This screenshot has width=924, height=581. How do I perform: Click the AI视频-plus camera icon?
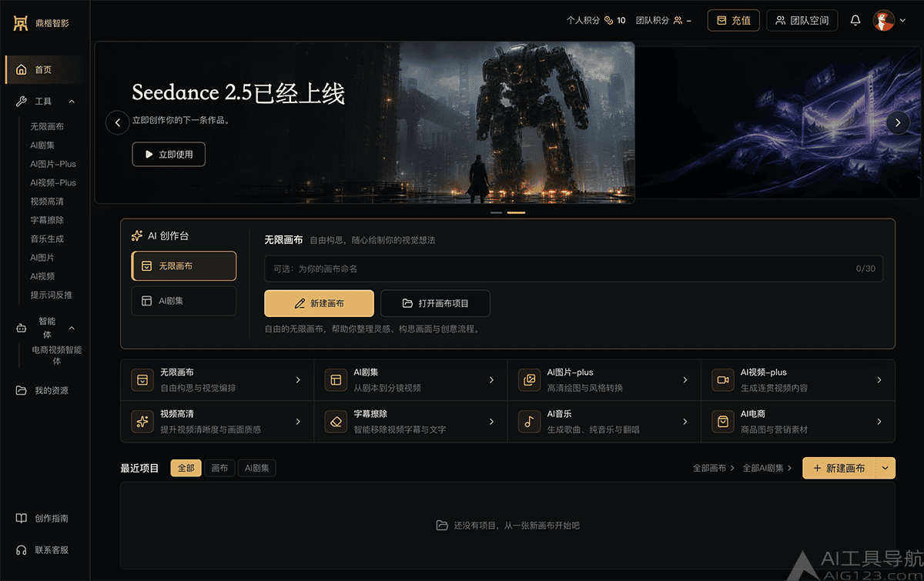[x=723, y=380]
